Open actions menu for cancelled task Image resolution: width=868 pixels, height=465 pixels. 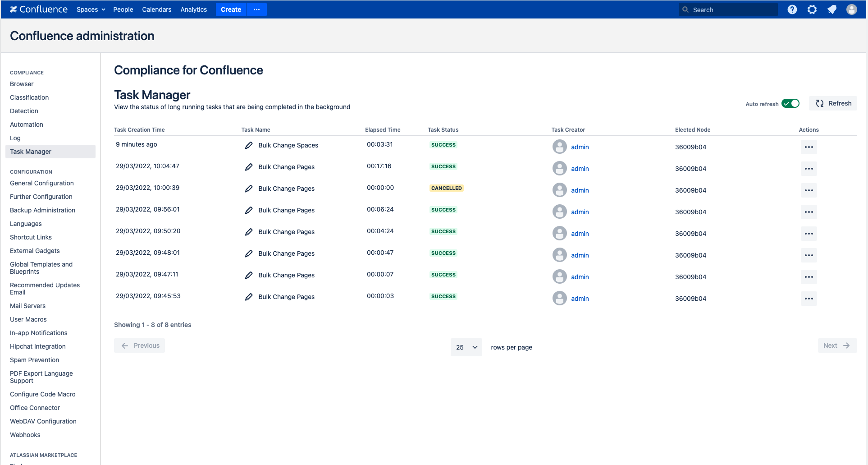(x=809, y=190)
